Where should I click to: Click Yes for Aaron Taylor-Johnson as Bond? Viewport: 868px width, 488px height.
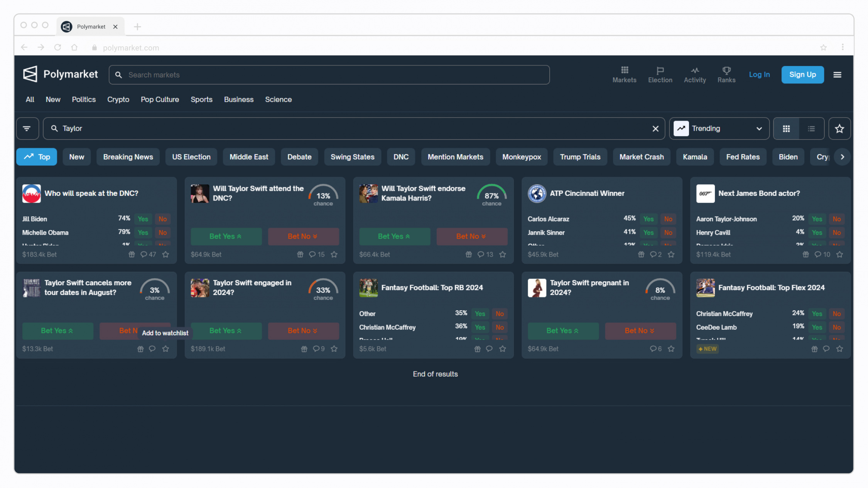(x=817, y=219)
